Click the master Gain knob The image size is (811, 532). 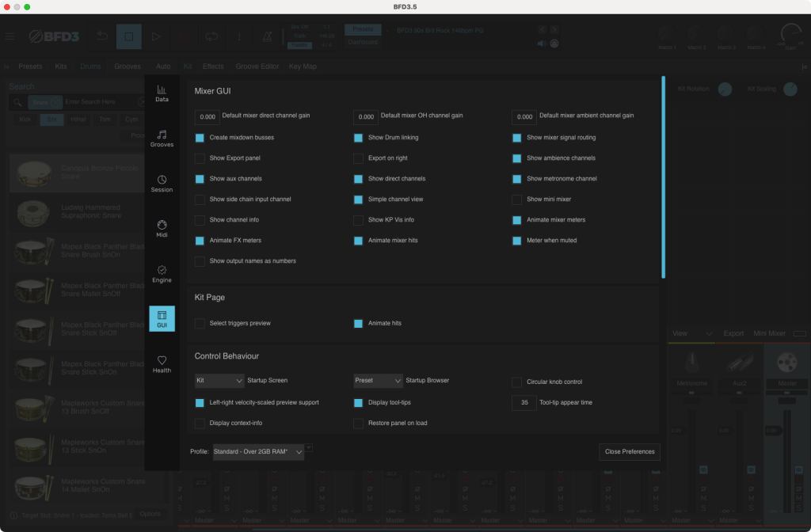click(791, 34)
